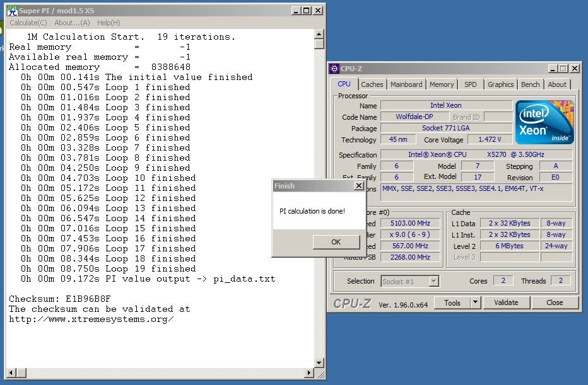Open the About...(A) menu in Super PI
The width and height of the screenshot is (588, 385).
[x=72, y=23]
